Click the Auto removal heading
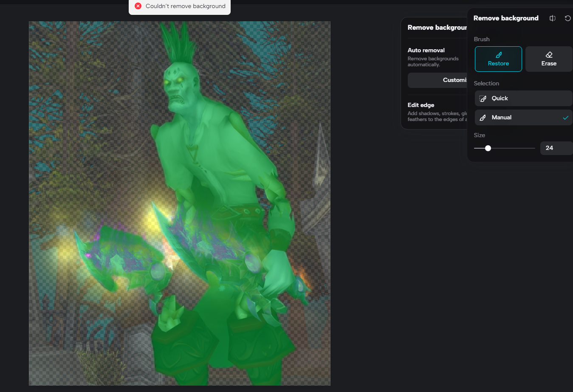The width and height of the screenshot is (573, 392). (x=426, y=50)
